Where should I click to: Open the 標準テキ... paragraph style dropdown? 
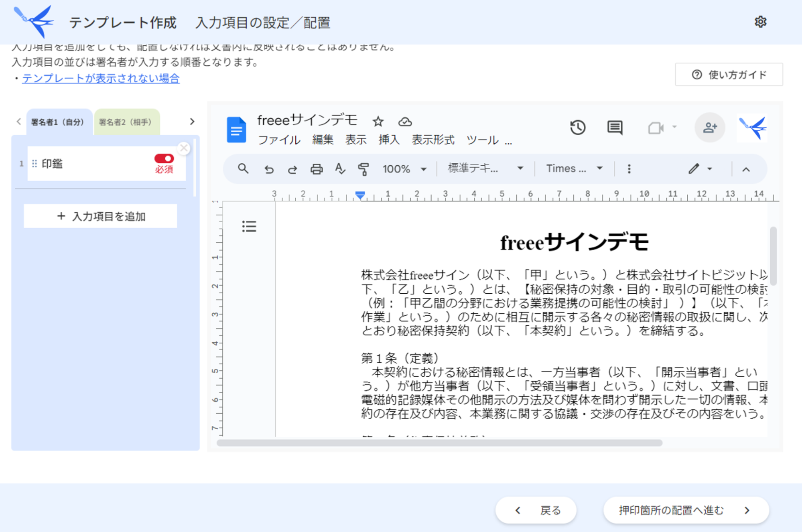(x=485, y=169)
